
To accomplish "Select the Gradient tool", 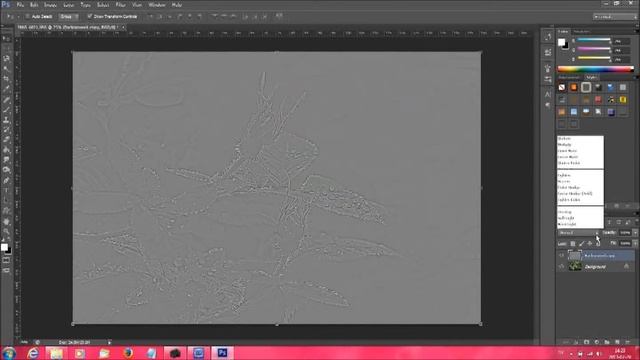I will [6, 150].
